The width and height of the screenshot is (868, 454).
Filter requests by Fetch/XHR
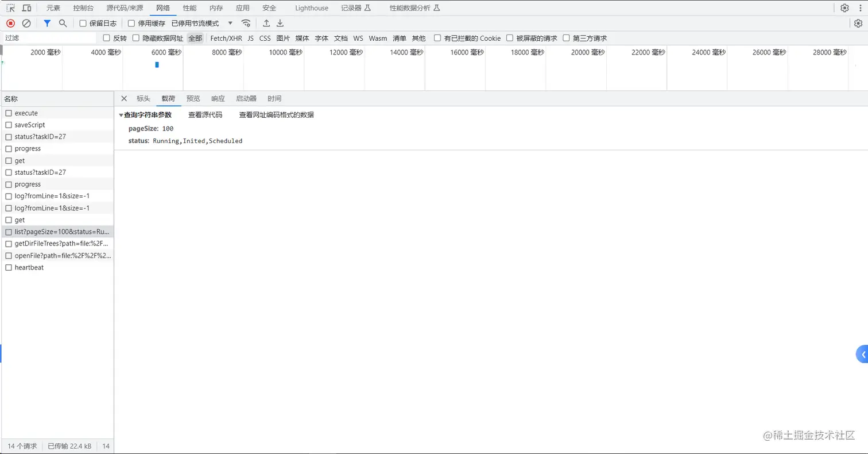226,39
